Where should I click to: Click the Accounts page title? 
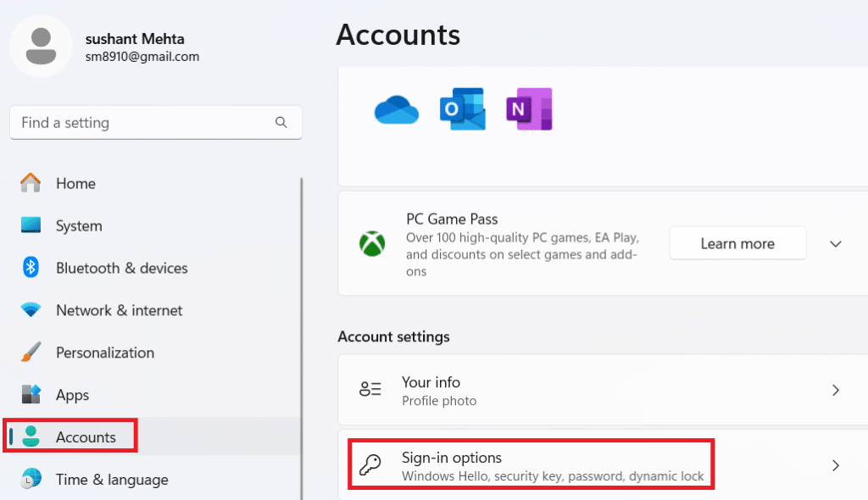[398, 35]
